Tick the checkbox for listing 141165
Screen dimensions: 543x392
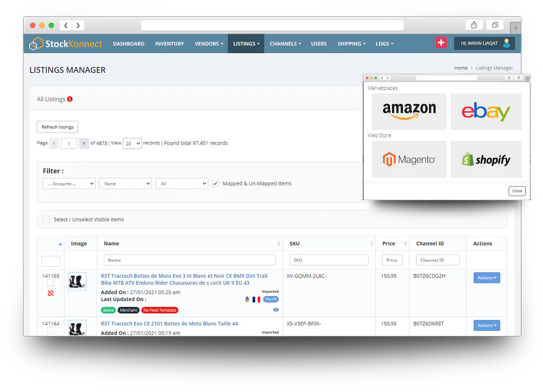[x=51, y=283]
